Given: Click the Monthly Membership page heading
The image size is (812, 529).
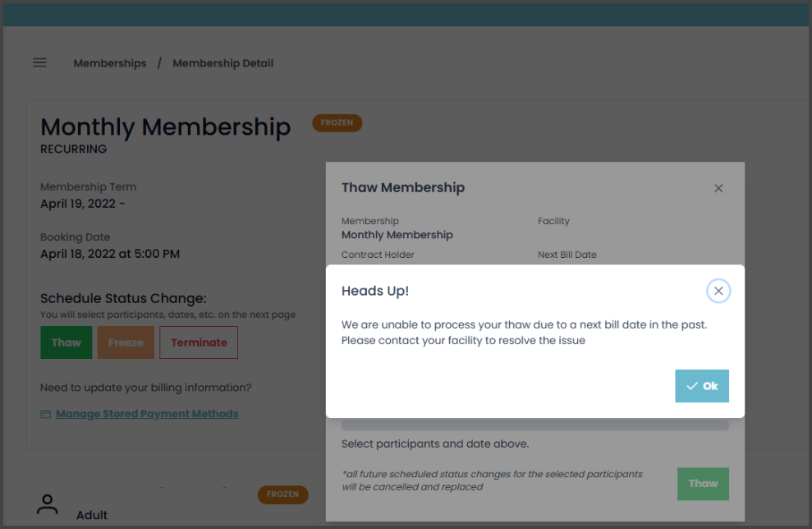Looking at the screenshot, I should coord(165,126).
